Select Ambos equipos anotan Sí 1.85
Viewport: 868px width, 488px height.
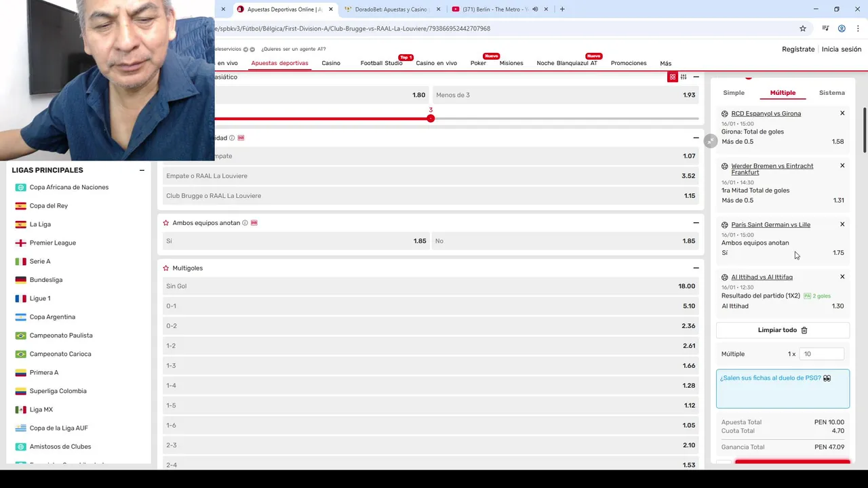pos(296,241)
